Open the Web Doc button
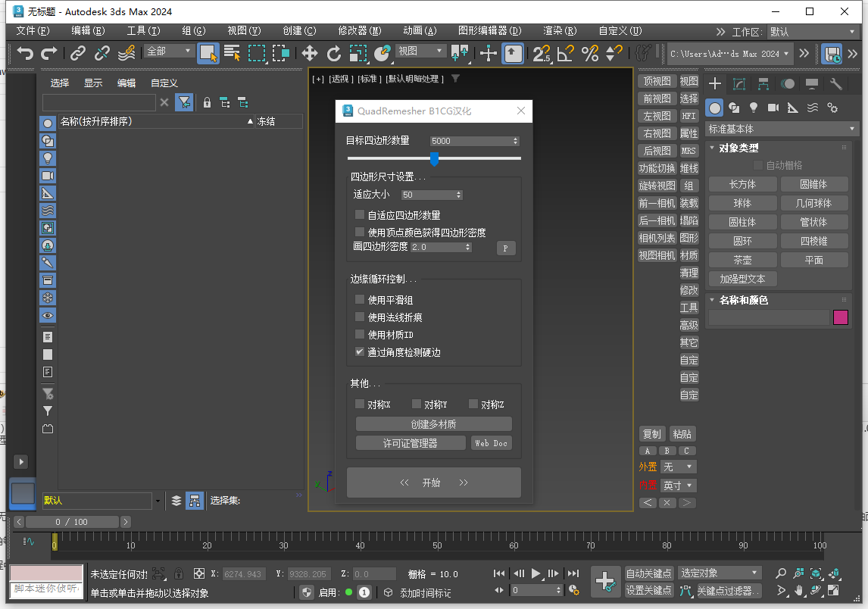The height and width of the screenshot is (609, 868). click(491, 443)
